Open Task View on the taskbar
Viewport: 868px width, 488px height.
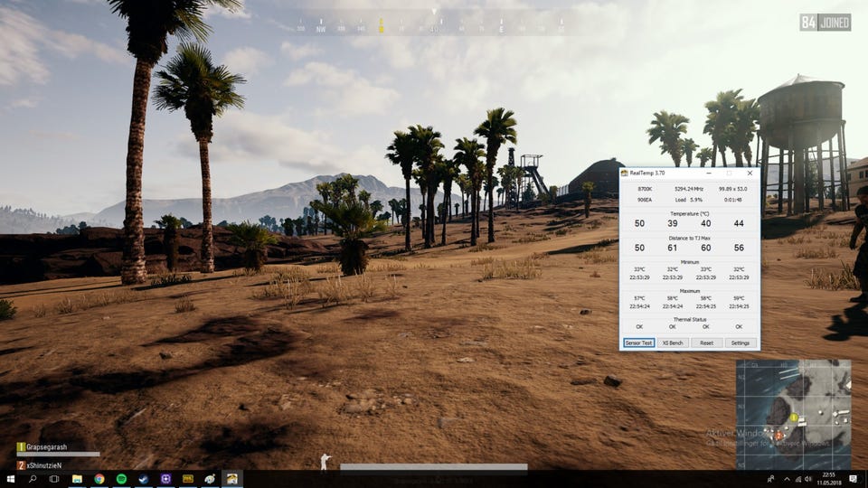pos(54,479)
